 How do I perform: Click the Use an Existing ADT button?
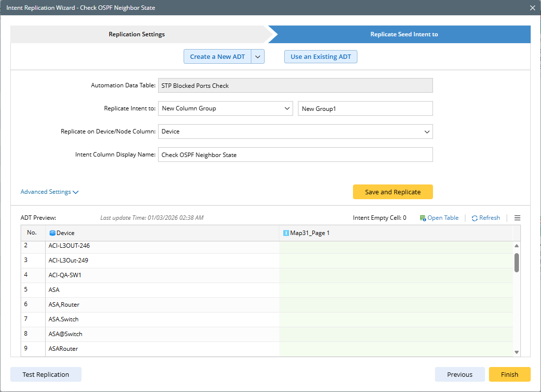321,57
